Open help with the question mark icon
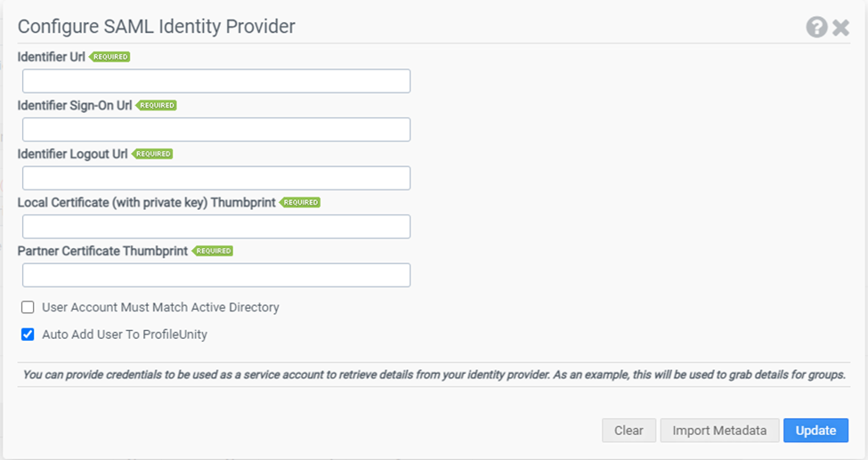This screenshot has width=868, height=460. (x=816, y=27)
